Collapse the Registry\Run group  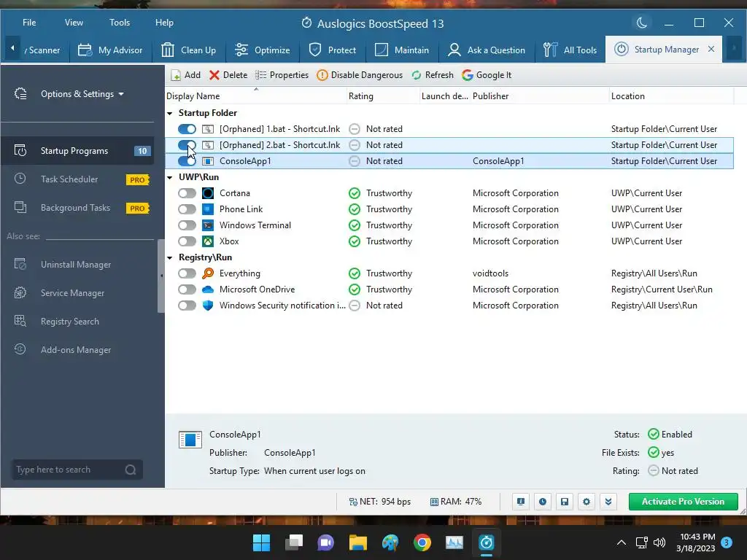click(x=170, y=257)
